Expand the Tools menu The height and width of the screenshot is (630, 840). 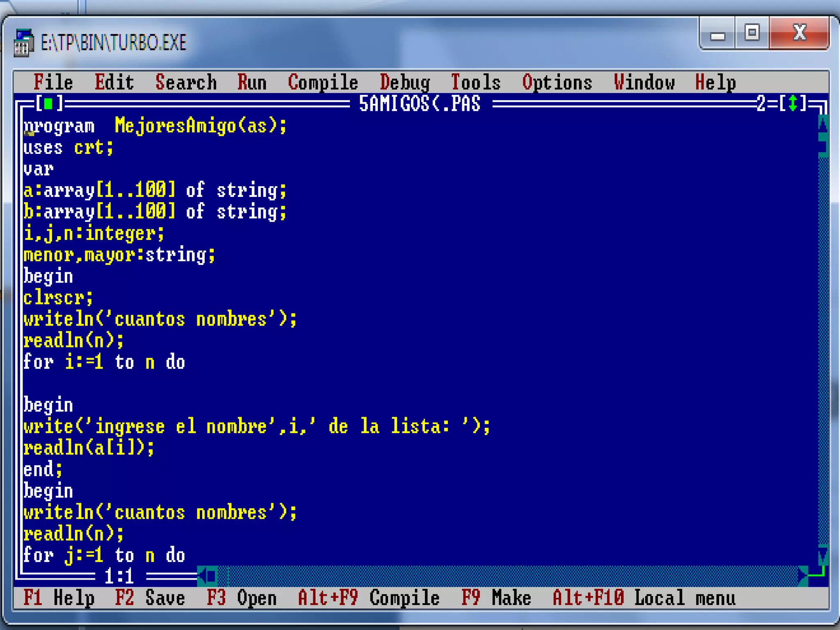(475, 82)
